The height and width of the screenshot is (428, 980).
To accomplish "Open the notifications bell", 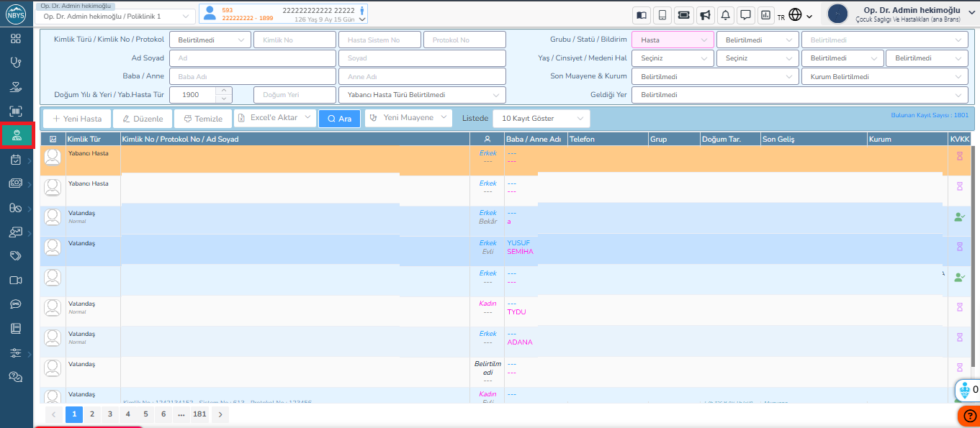I will click(x=726, y=15).
